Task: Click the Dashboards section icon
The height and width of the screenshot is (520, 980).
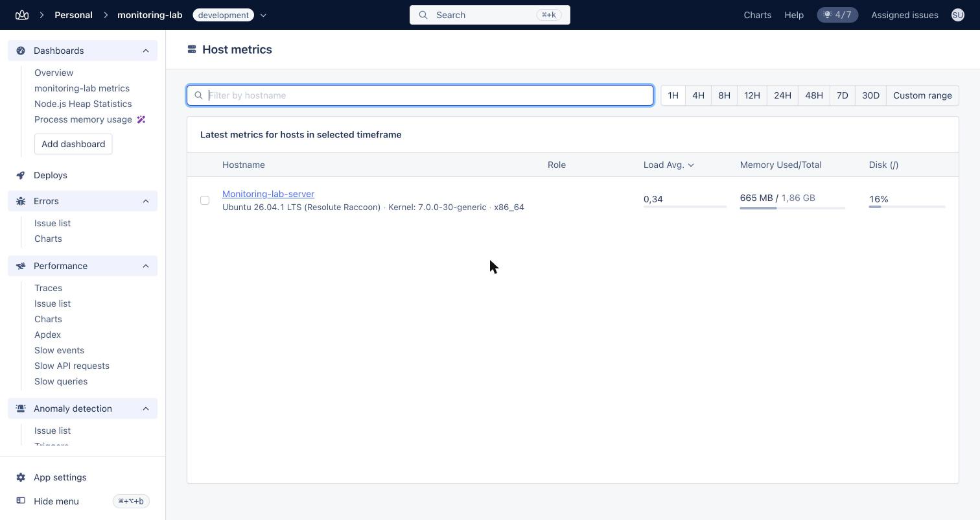Action: pos(21,51)
